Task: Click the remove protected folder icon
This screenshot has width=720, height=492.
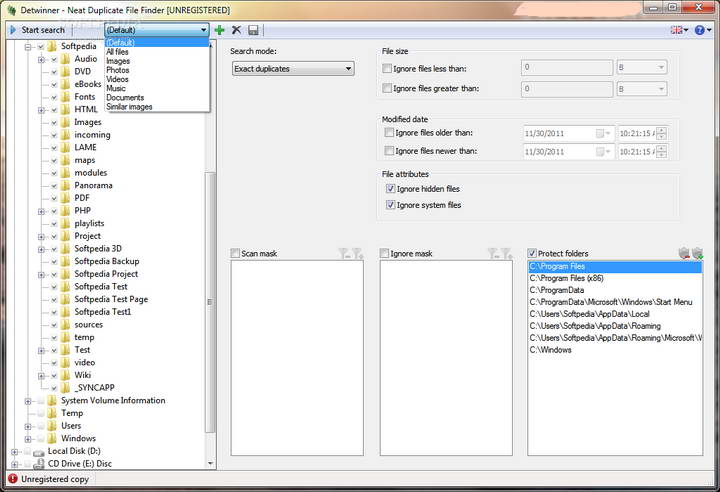Action: [x=684, y=253]
